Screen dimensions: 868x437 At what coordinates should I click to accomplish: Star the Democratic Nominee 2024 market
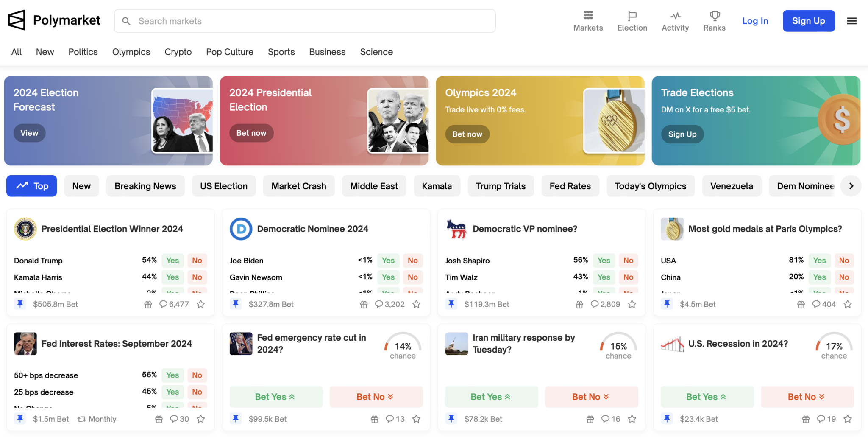pos(417,304)
